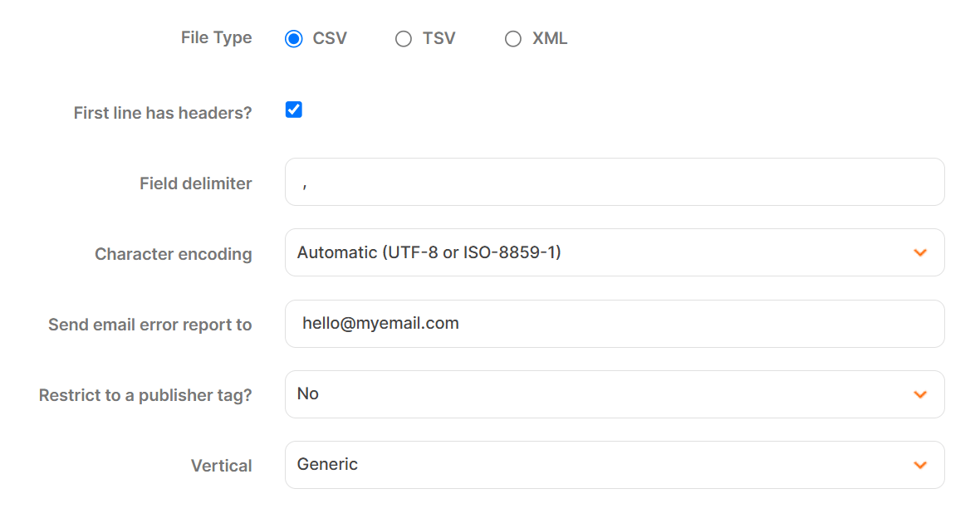
Task: Click the orange chevron in publisher tag field
Action: (920, 394)
